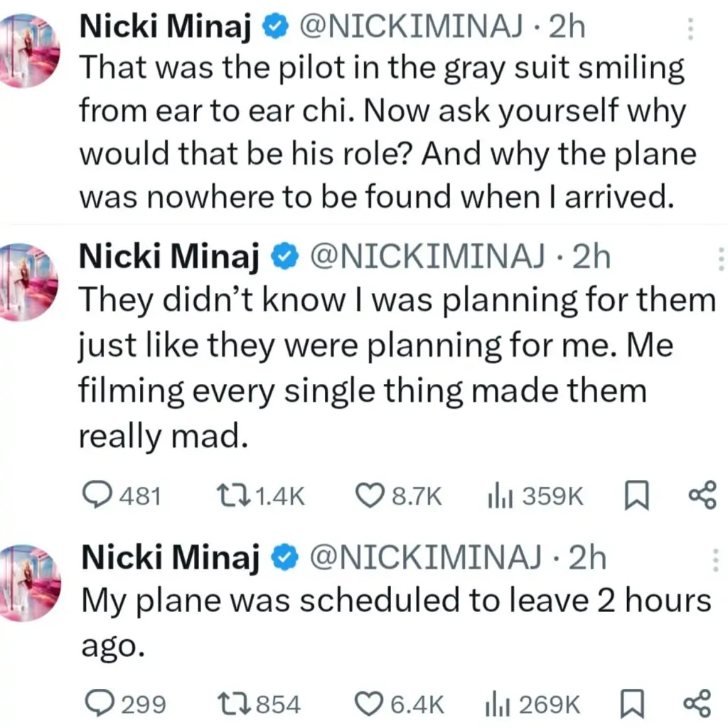The width and height of the screenshot is (728, 728).
Task: Click Nicki Minaj name on second tweet
Action: [x=166, y=257]
